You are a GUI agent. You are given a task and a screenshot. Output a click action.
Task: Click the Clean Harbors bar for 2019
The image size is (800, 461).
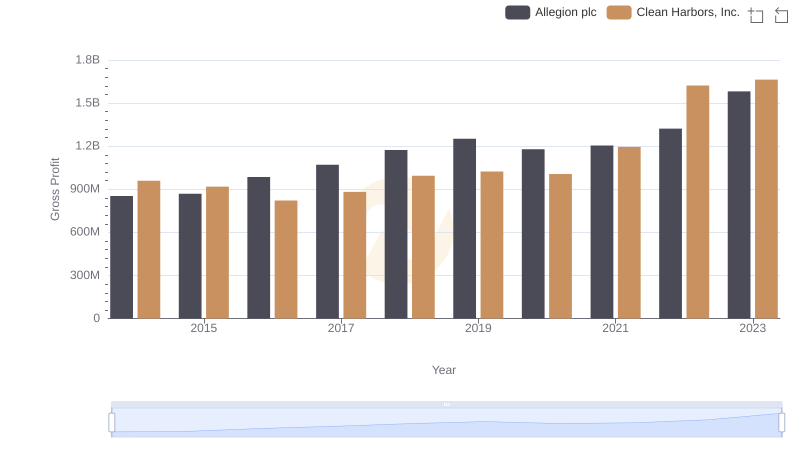(x=492, y=245)
